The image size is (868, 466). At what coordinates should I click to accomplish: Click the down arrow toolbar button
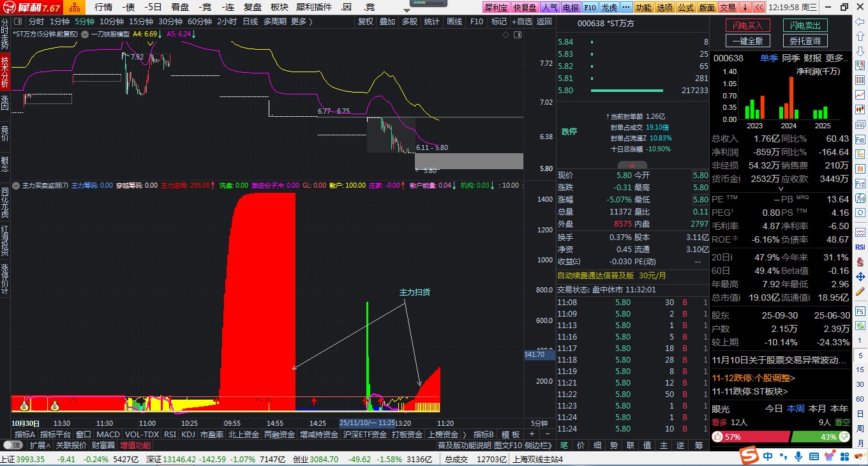pyautogui.click(x=745, y=8)
